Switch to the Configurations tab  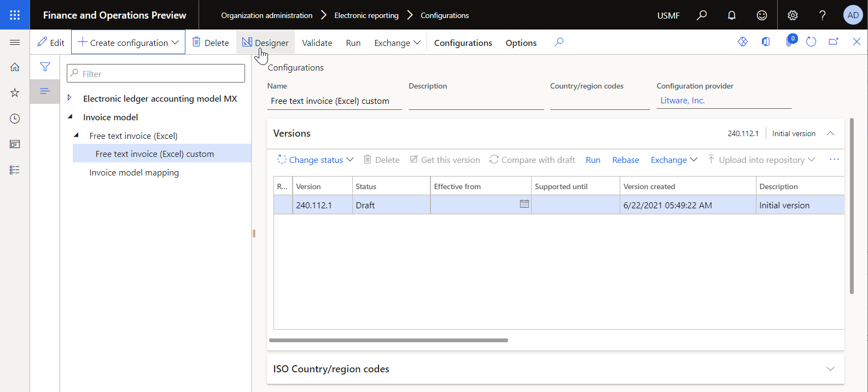[x=463, y=43]
